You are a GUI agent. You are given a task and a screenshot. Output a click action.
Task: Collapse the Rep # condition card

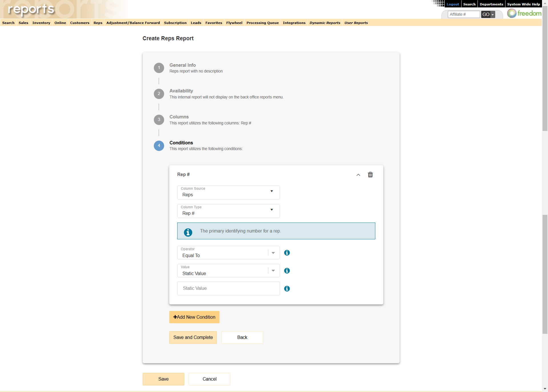[x=358, y=175]
